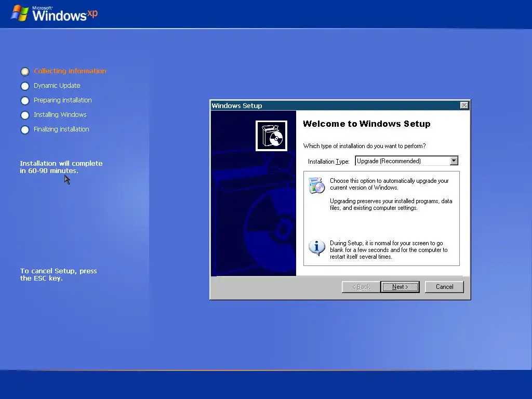Click the 'Installation Type:' label
The height and width of the screenshot is (399, 532).
point(329,162)
